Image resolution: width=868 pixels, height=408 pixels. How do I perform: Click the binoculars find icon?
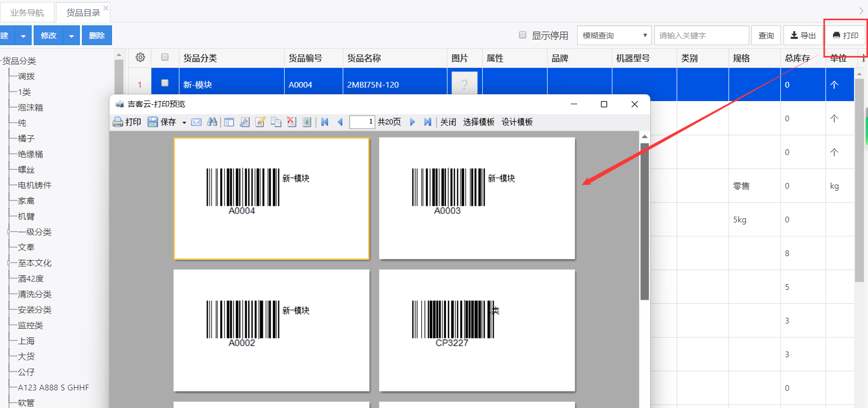212,122
